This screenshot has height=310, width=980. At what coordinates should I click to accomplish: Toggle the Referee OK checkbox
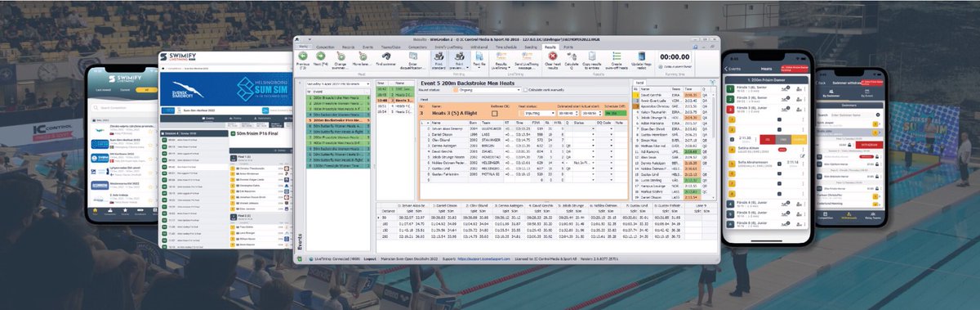(495, 113)
